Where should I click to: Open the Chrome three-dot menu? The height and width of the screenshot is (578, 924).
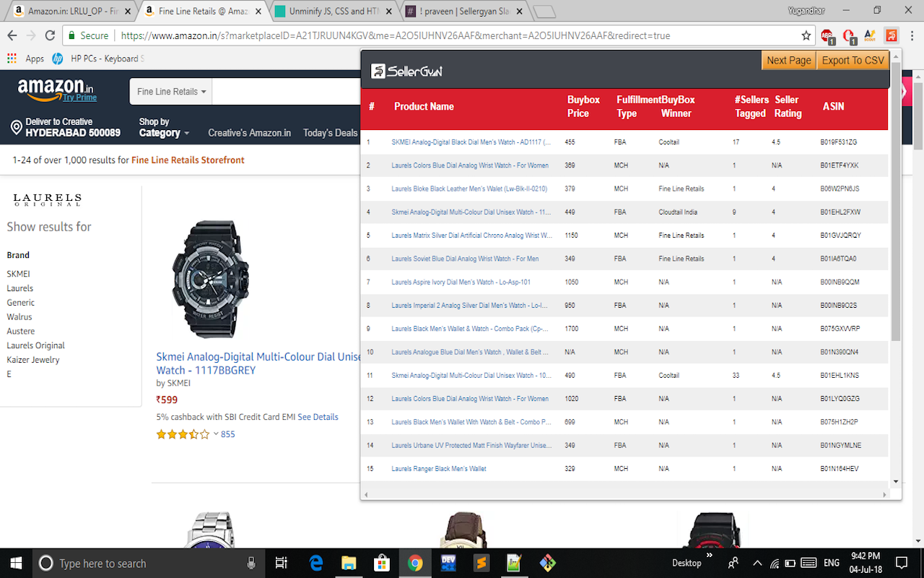912,35
